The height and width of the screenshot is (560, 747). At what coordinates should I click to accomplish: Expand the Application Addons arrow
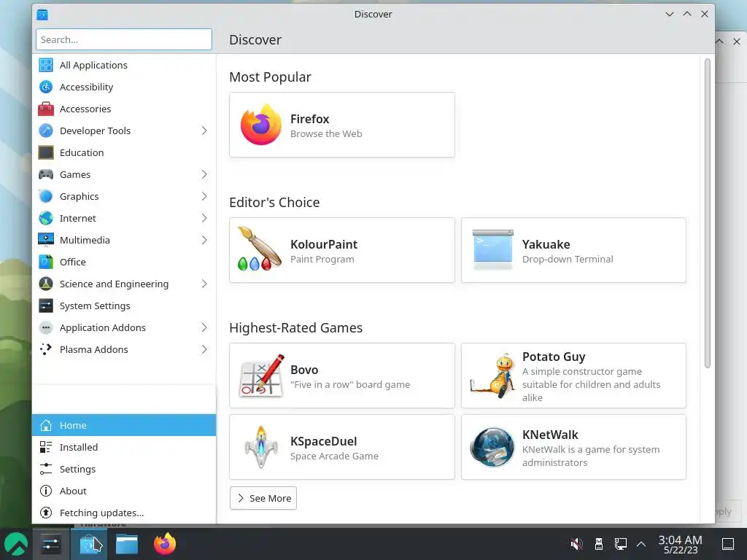[x=204, y=327]
